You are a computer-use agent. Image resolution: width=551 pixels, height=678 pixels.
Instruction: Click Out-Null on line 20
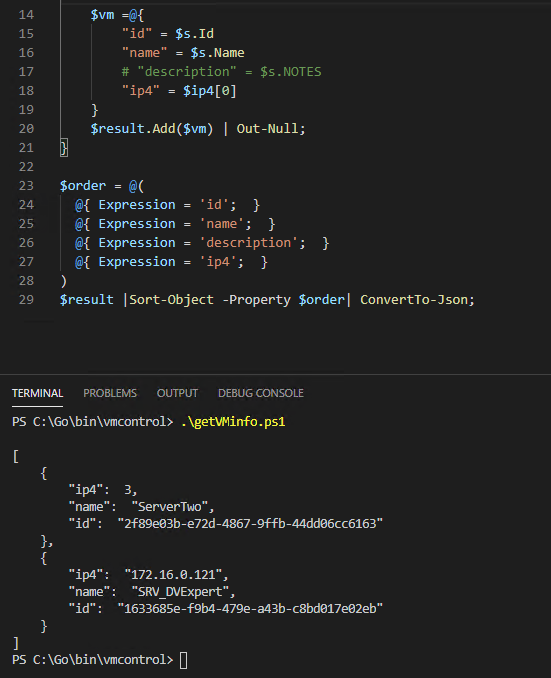267,129
